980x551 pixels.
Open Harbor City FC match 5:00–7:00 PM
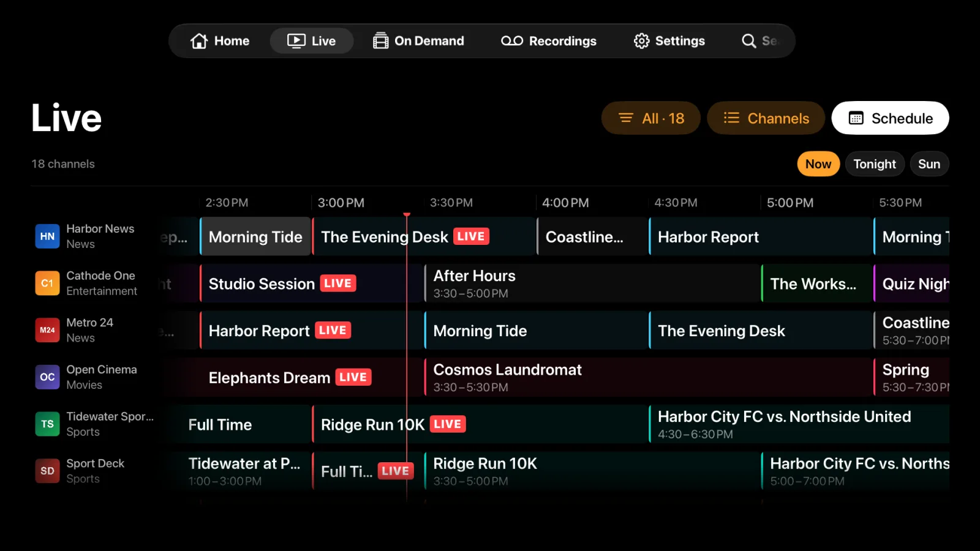click(x=855, y=471)
